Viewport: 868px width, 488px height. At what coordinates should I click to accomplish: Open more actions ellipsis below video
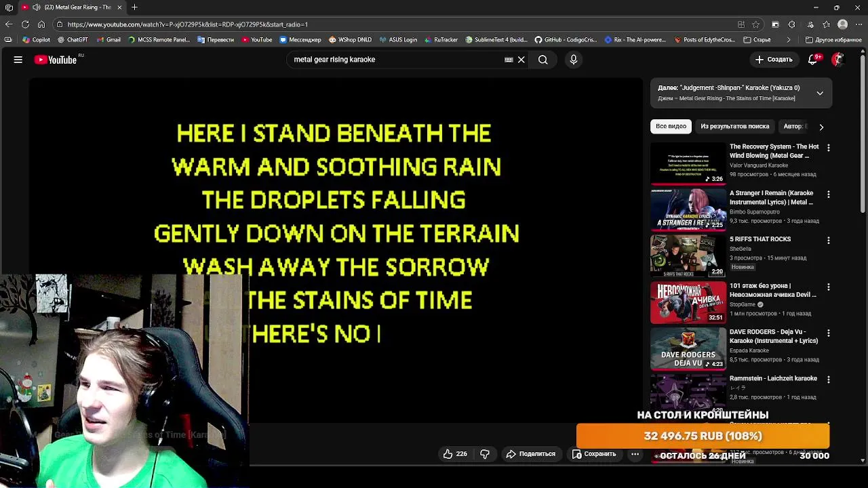click(635, 454)
